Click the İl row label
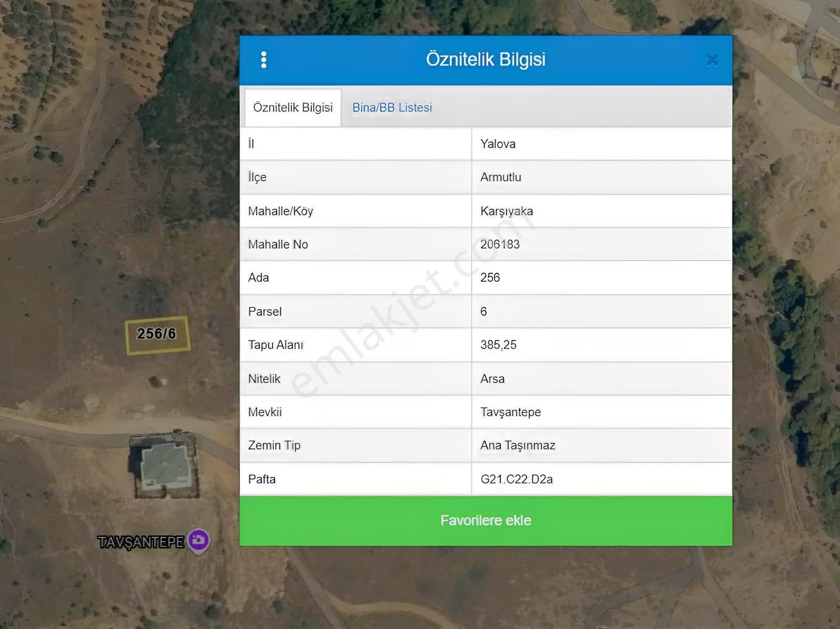The width and height of the screenshot is (840, 629). point(251,144)
